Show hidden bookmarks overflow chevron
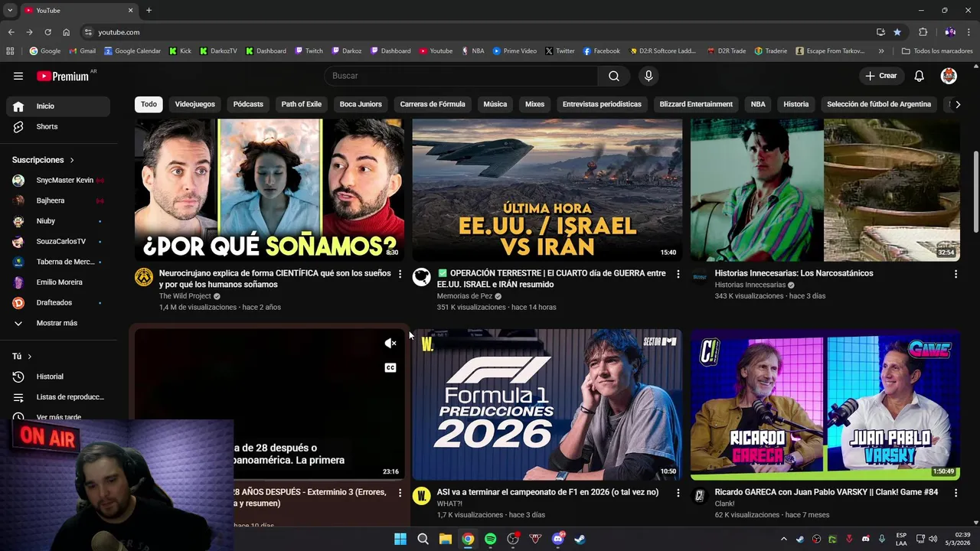 pos(881,51)
